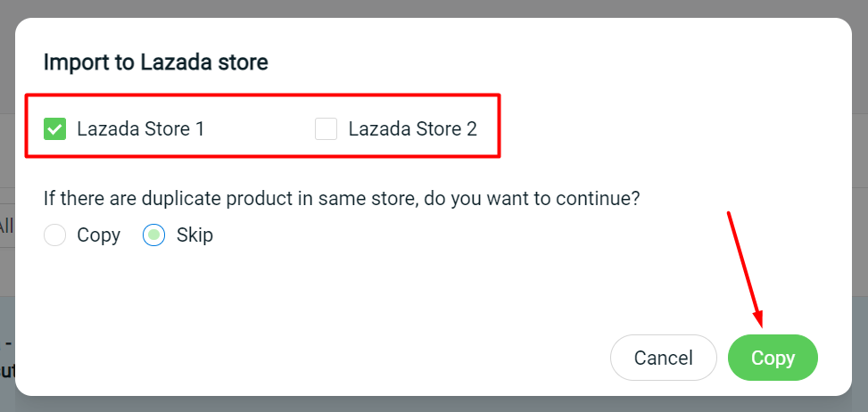Click the 'Skip' text label beside its radio
This screenshot has width=868, height=412.
coord(194,235)
